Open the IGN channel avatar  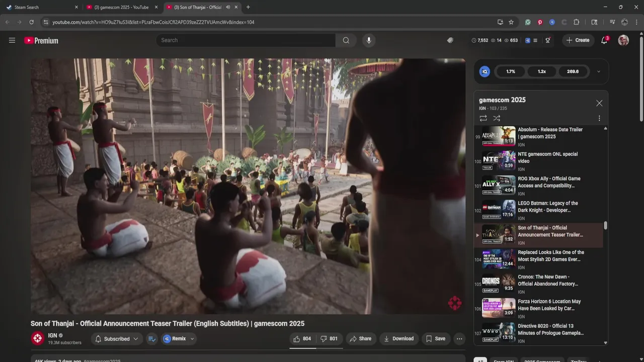click(38, 338)
